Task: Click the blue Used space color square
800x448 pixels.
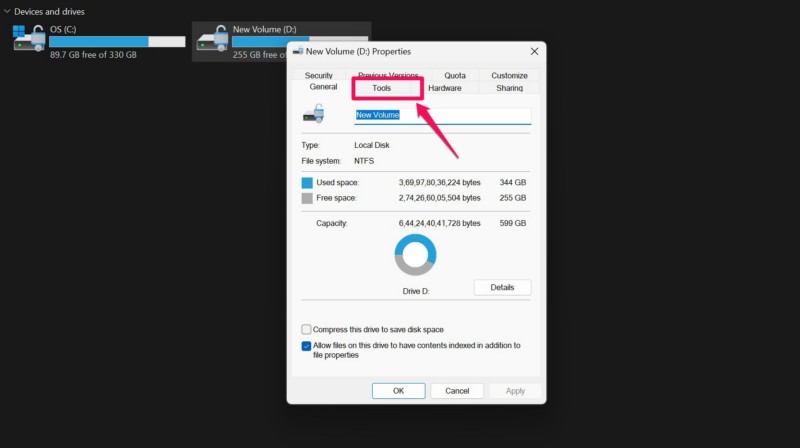Action: (307, 183)
